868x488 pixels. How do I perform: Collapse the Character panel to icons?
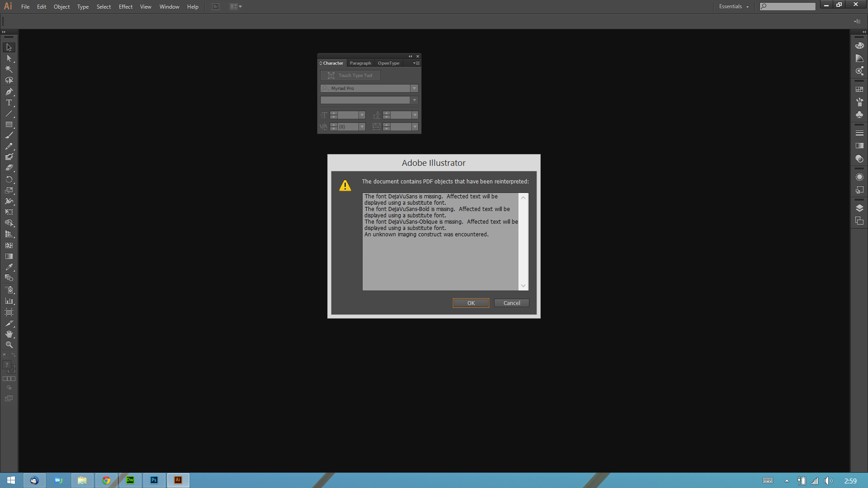click(x=410, y=56)
